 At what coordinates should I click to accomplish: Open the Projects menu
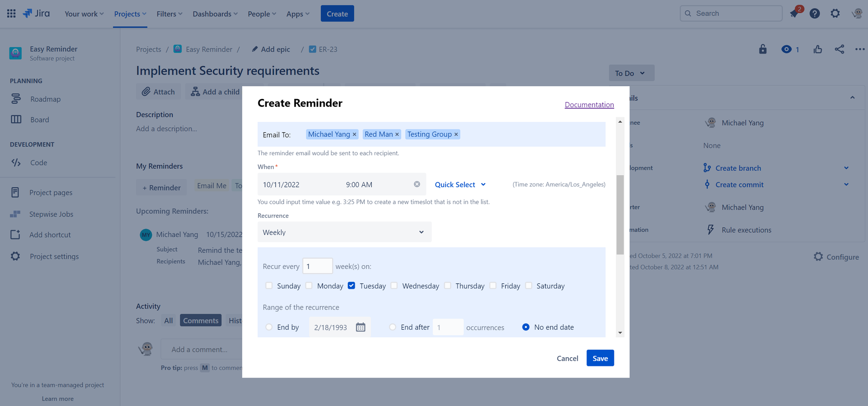click(x=130, y=14)
